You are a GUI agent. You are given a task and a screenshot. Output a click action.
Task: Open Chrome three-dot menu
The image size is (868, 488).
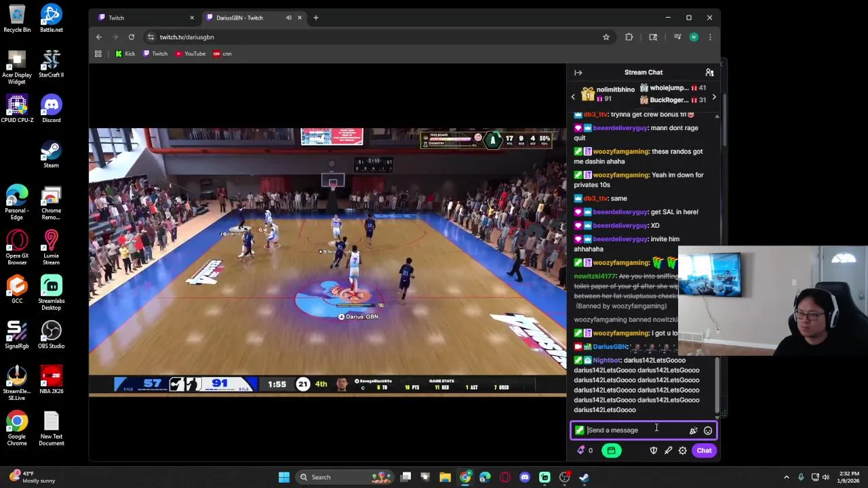click(x=710, y=37)
